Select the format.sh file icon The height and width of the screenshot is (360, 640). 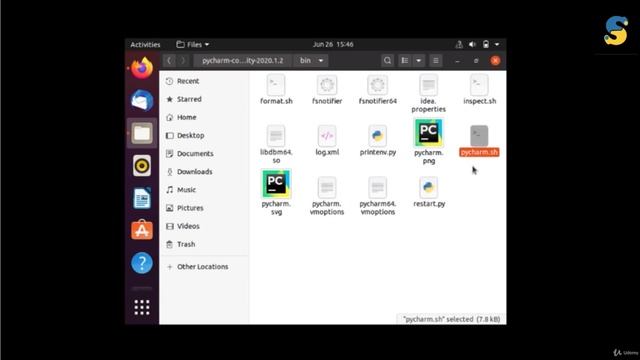[276, 85]
